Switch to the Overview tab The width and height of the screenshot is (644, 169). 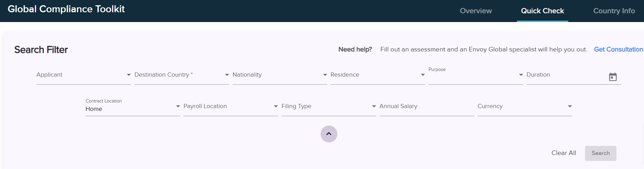coord(476,11)
